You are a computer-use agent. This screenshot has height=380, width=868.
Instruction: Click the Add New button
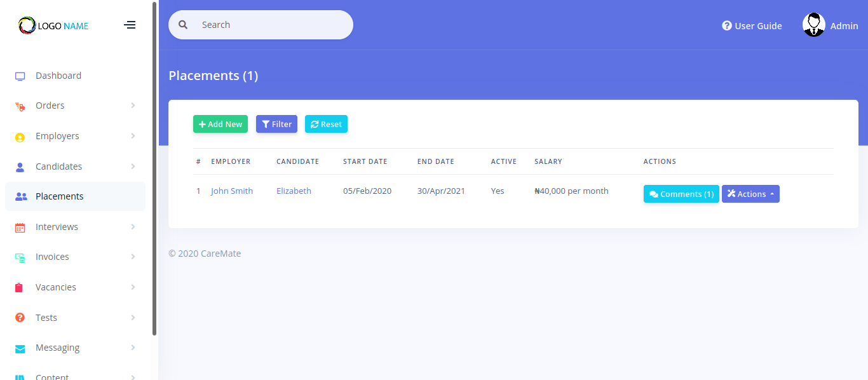tap(220, 125)
